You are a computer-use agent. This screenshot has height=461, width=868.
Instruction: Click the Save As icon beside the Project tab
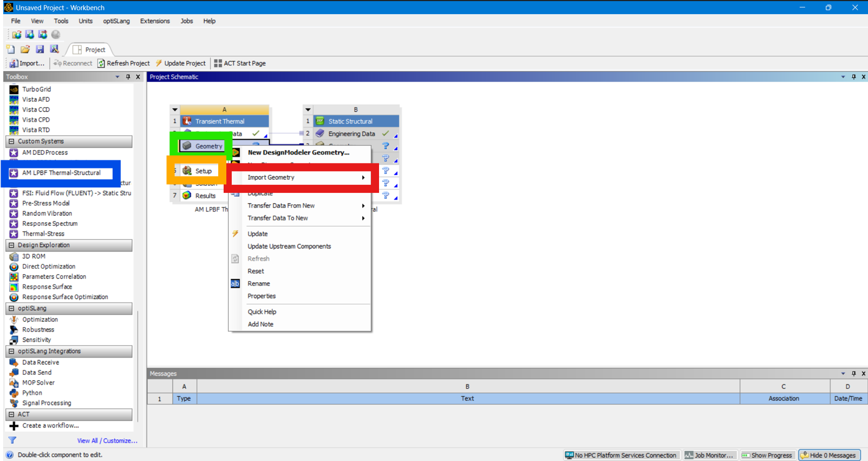pos(54,49)
